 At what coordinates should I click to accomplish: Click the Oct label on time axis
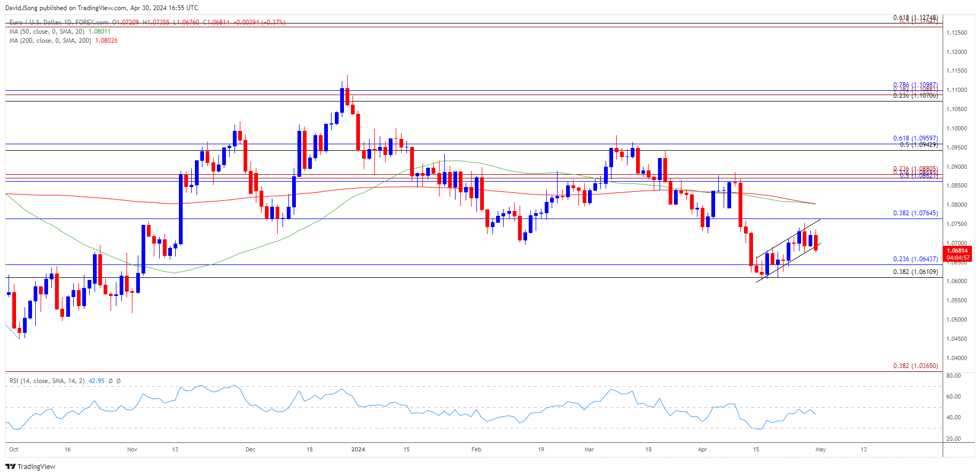pos(14,449)
